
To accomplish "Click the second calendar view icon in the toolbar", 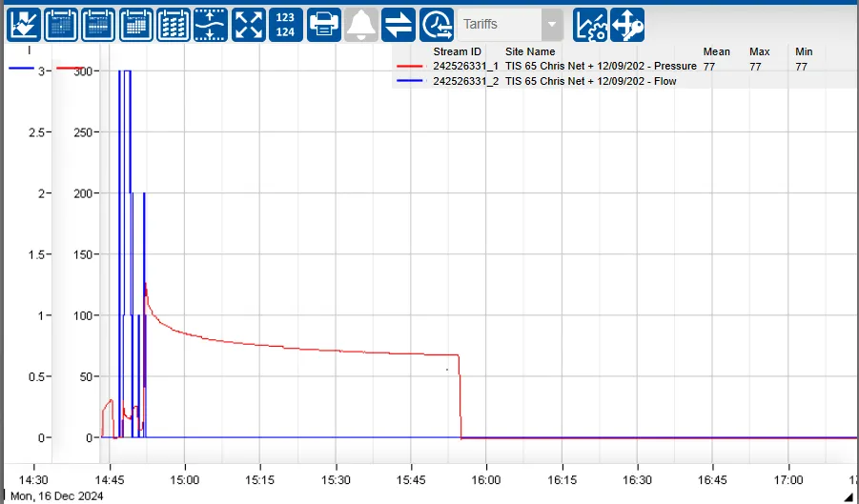I will point(98,25).
